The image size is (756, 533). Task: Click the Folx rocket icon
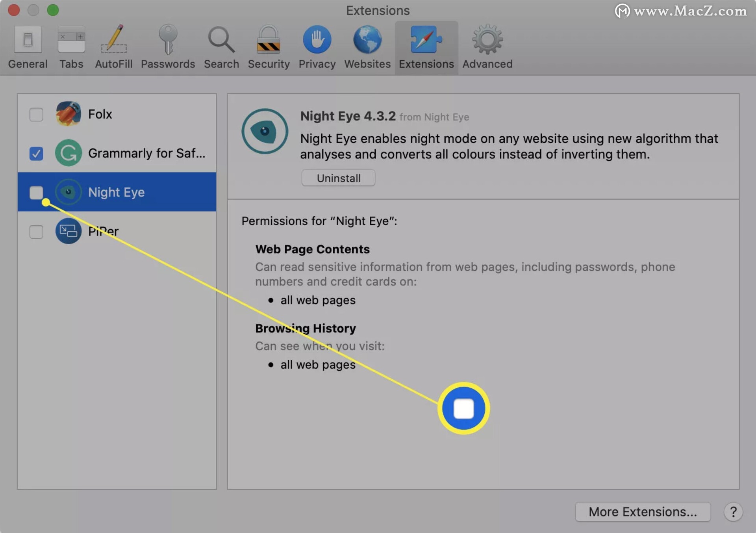coord(69,113)
